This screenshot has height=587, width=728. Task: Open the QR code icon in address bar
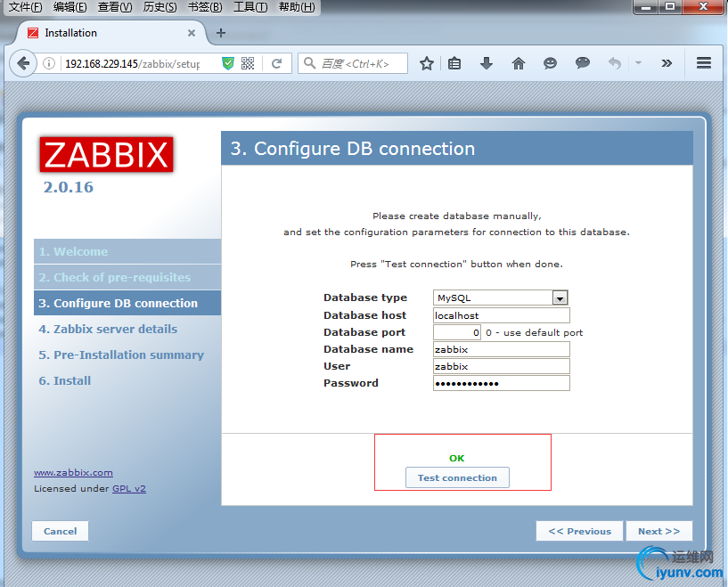[x=248, y=63]
